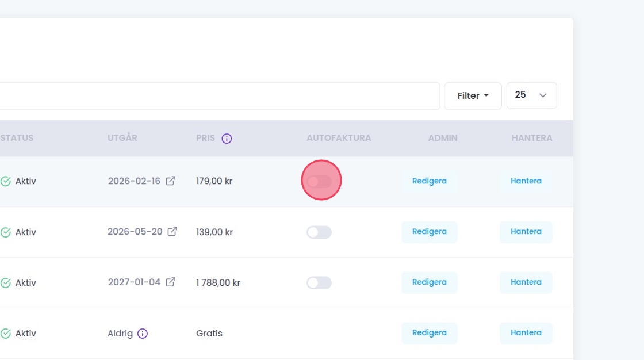Image resolution: width=644 pixels, height=360 pixels.
Task: Toggle autofaktura for the 179,00 kr row
Action: coord(319,181)
